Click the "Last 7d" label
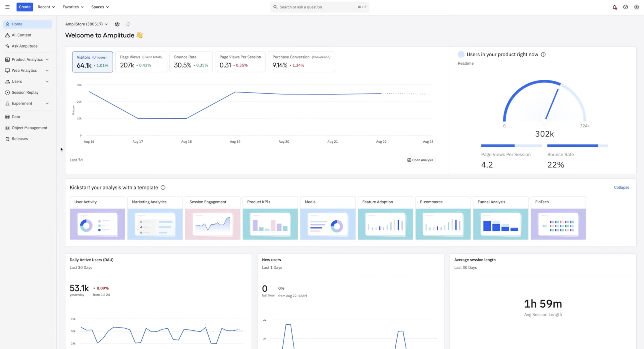This screenshot has width=644, height=349. (x=76, y=160)
